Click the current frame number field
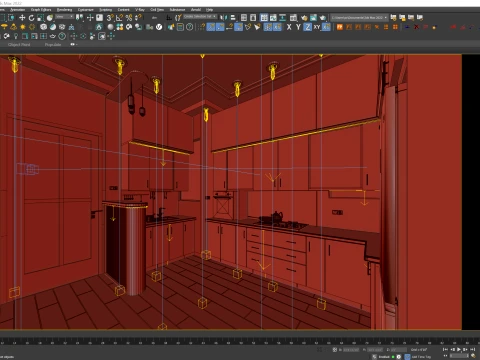 pos(459,356)
